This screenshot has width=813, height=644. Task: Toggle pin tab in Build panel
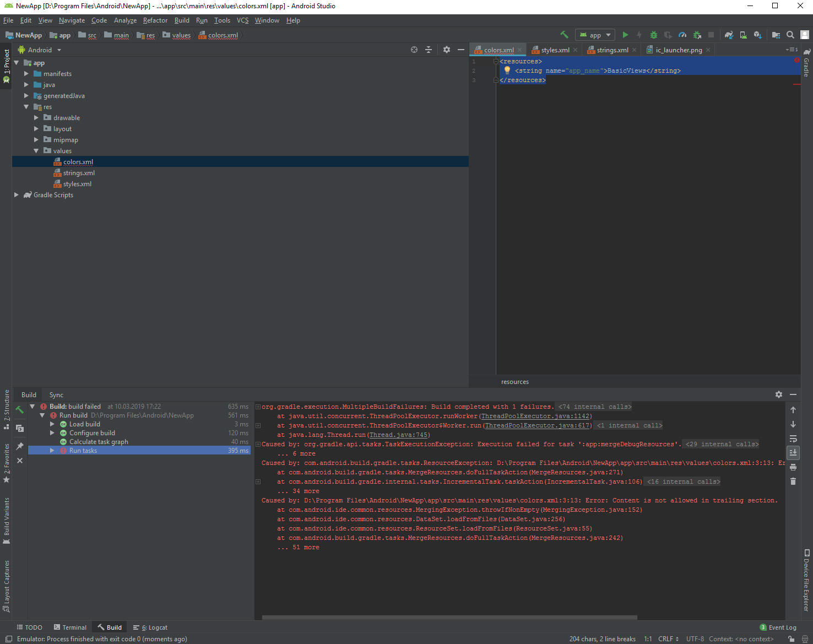click(20, 446)
